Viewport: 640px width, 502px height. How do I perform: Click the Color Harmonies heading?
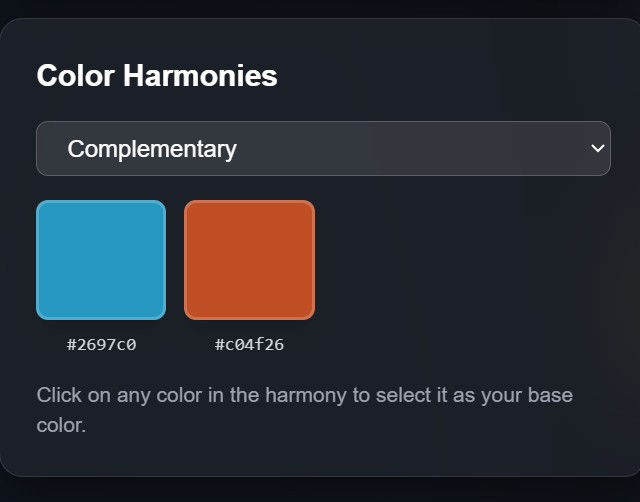(157, 76)
